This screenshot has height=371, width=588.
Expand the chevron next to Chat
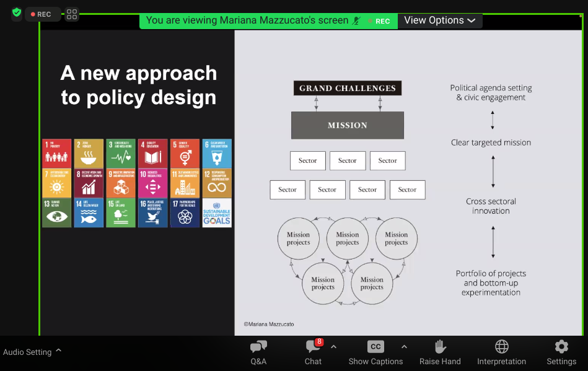(333, 347)
